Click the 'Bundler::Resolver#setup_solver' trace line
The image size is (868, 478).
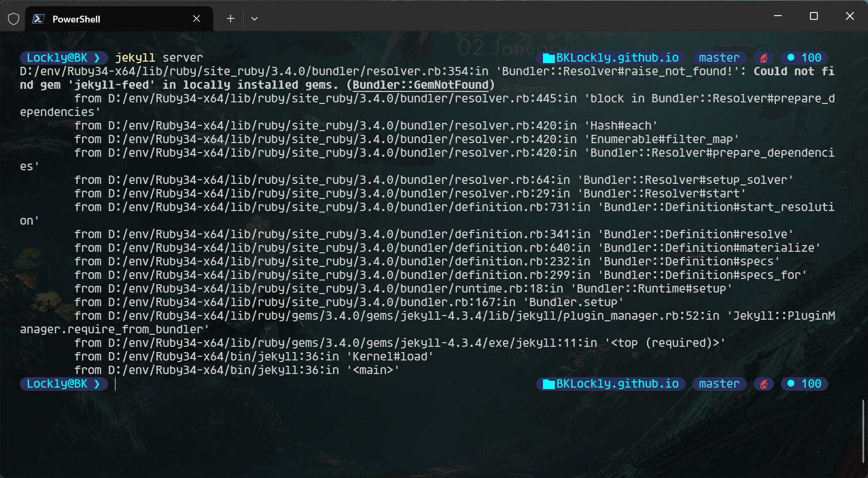(x=434, y=180)
